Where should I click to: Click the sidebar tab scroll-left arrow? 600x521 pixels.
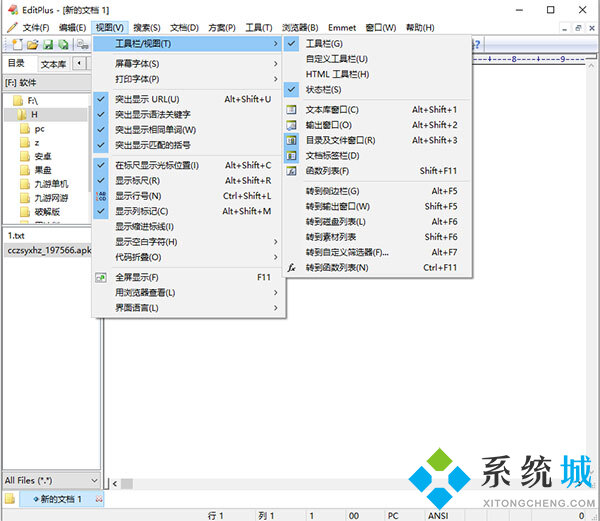[x=79, y=63]
